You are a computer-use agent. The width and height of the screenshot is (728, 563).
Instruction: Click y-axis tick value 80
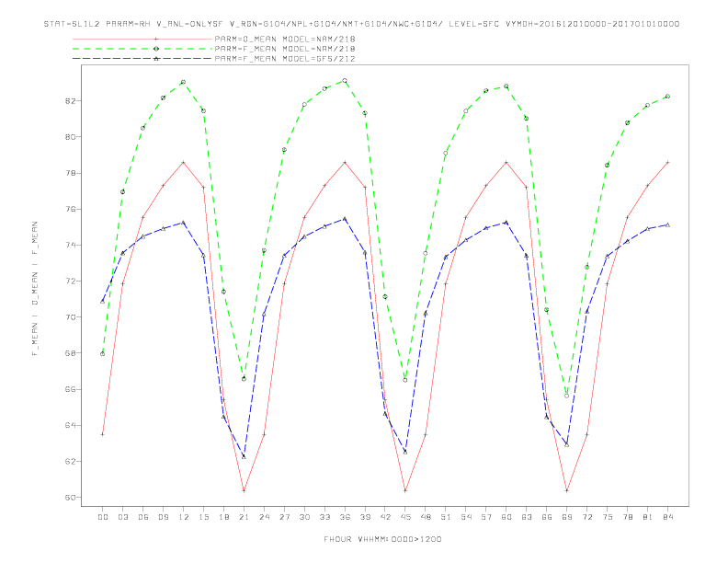(x=70, y=137)
